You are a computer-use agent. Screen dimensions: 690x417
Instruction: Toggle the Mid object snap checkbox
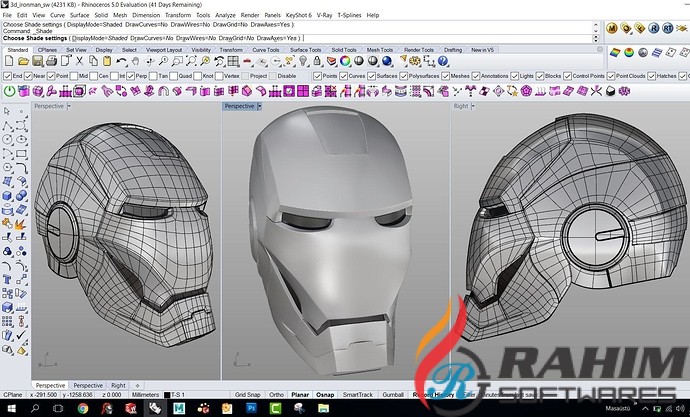pyautogui.click(x=73, y=76)
